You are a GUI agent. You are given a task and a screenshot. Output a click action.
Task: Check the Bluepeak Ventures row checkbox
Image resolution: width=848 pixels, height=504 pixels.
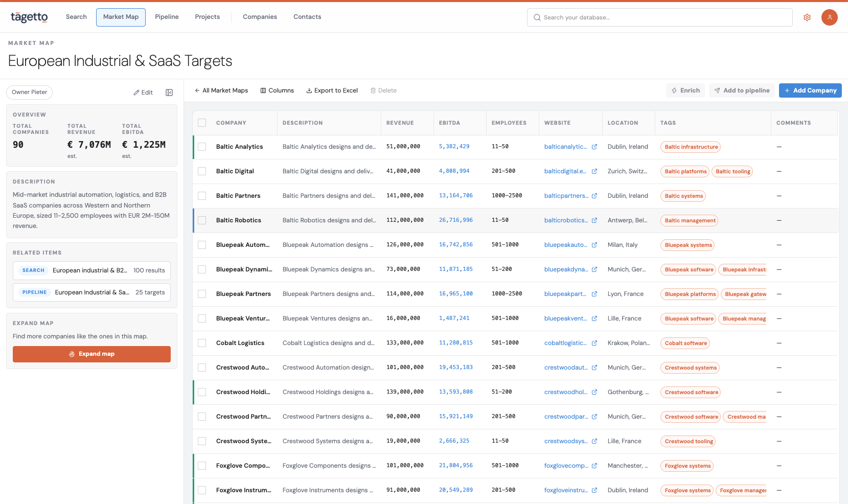coord(202,318)
